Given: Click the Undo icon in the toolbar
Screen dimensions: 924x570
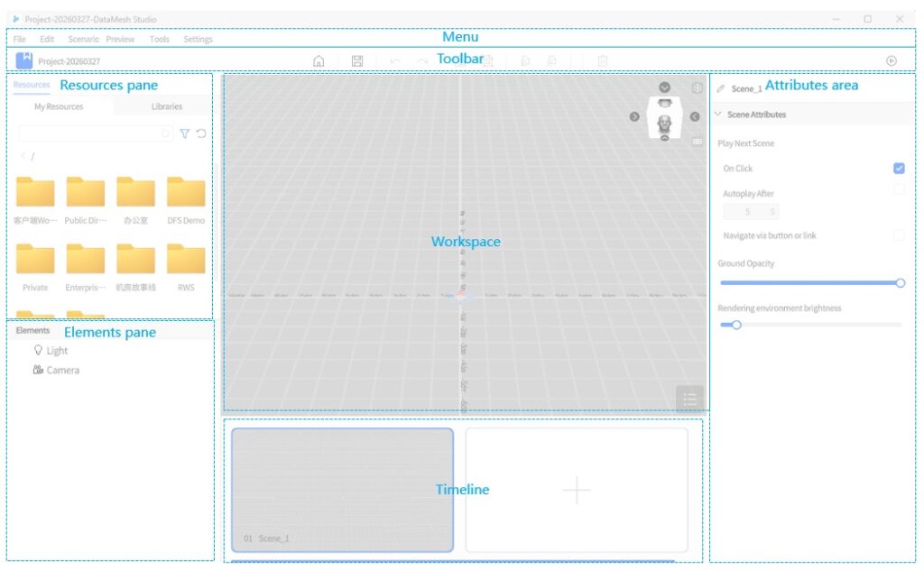Looking at the screenshot, I should tap(394, 59).
